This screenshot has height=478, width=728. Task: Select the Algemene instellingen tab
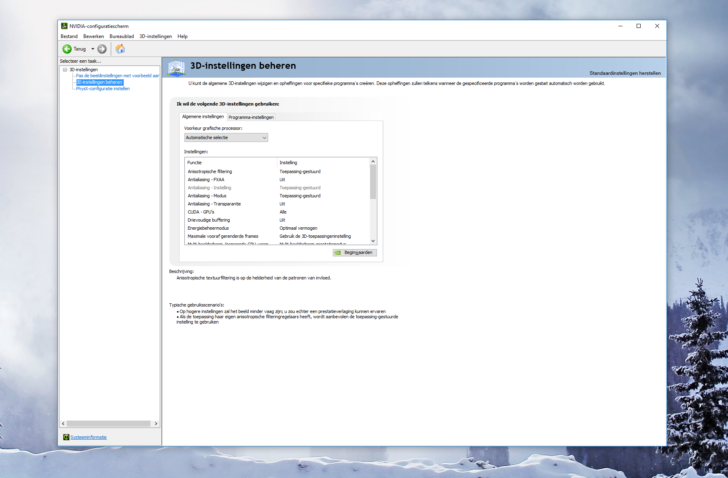pos(203,116)
